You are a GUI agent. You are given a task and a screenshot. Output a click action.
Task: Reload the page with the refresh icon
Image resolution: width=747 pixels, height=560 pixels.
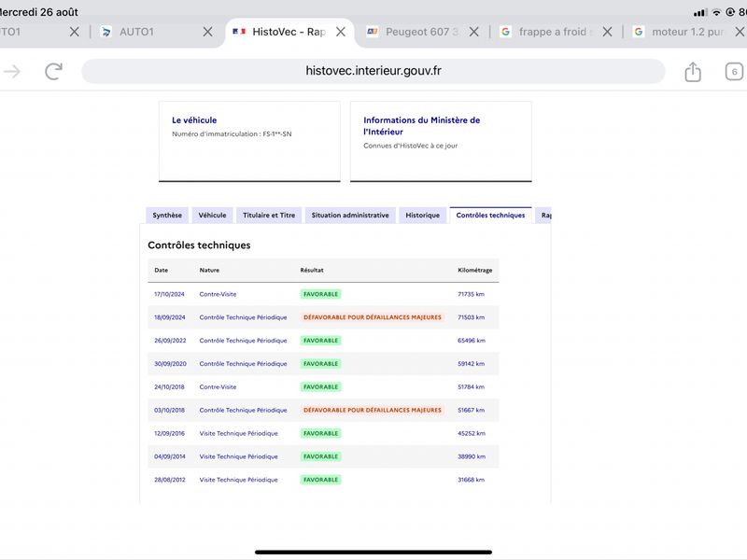click(53, 72)
